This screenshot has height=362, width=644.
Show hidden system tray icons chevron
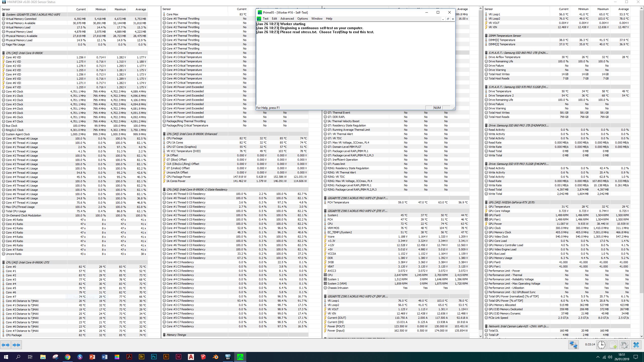tap(598, 357)
